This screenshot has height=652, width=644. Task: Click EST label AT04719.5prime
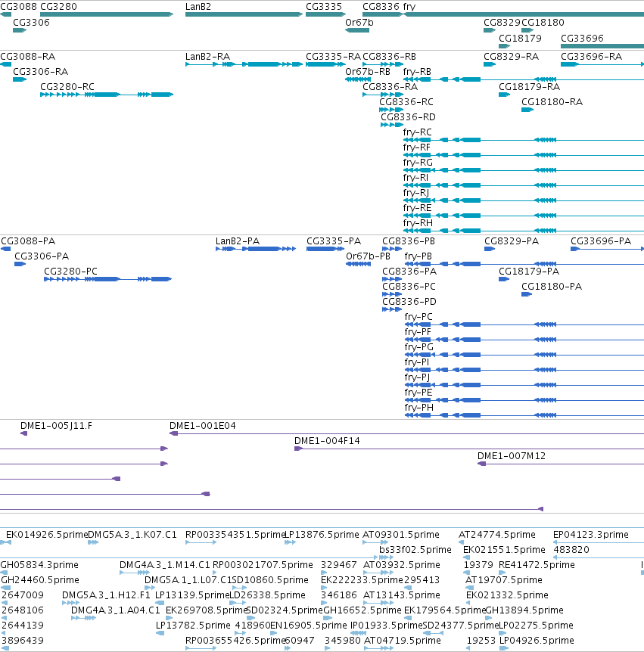click(x=403, y=641)
